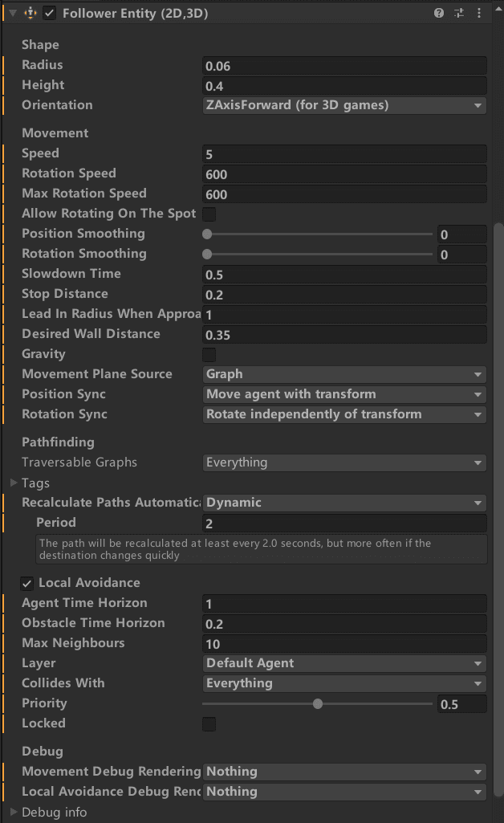Click the Priority slider handle
Image resolution: width=504 pixels, height=823 pixels.
click(317, 704)
